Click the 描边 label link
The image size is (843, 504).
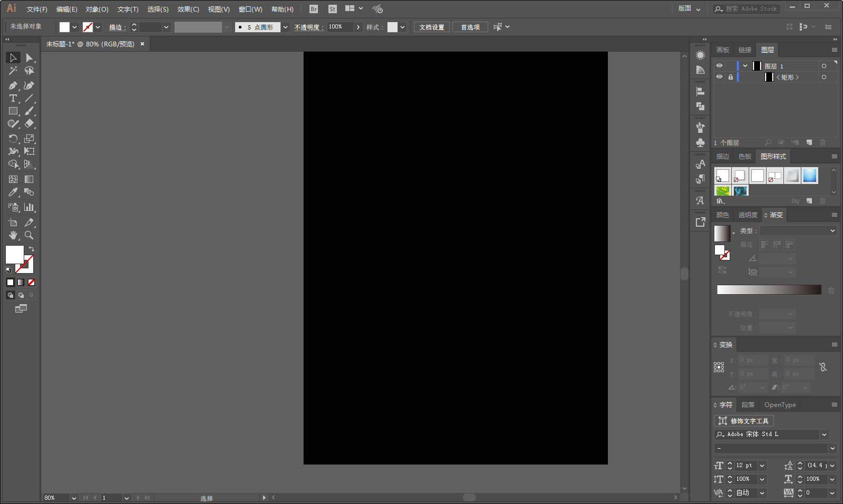coord(118,27)
